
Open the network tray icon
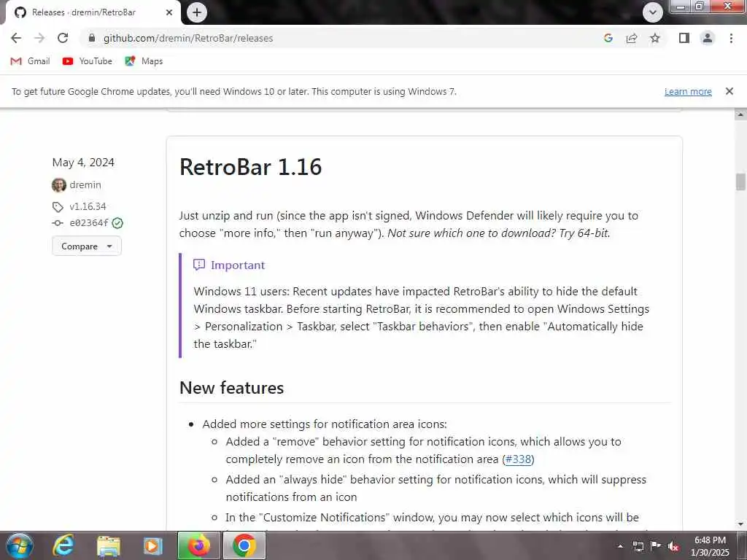coord(638,546)
